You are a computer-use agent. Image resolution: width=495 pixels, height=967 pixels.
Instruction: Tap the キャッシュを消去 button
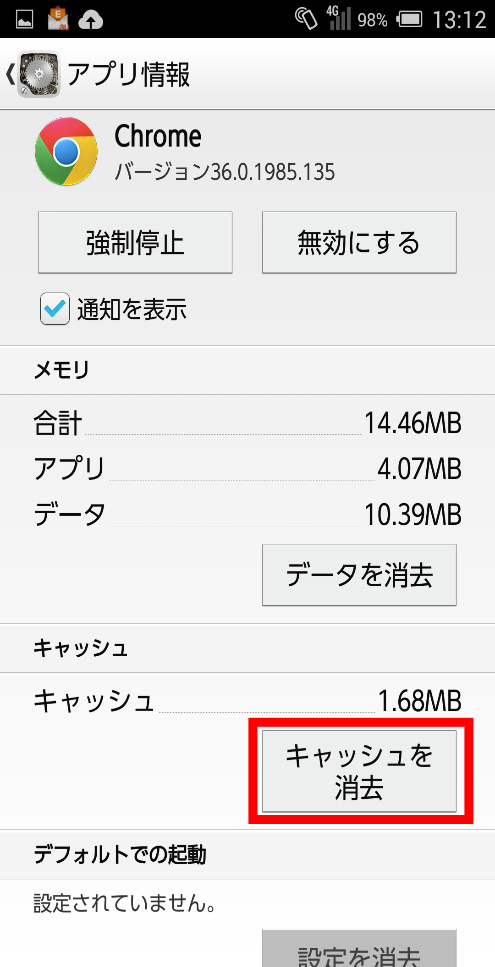359,771
